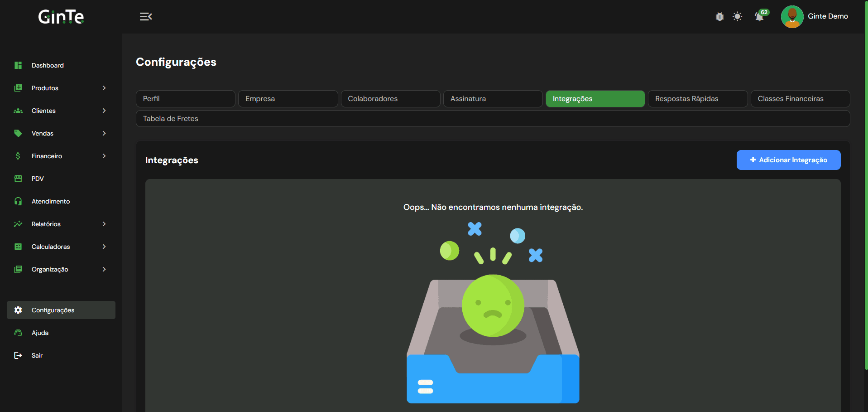Click the Relatórios label in sidebar

[46, 224]
